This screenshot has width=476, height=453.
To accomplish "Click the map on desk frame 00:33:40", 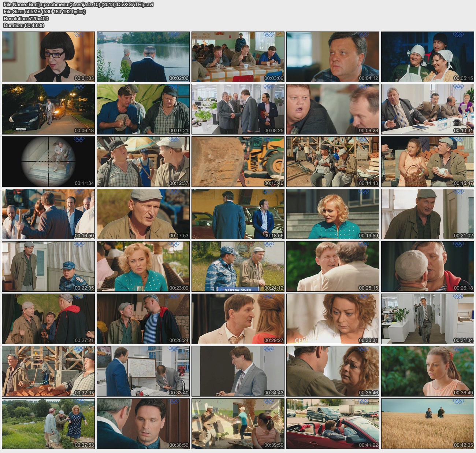I will tap(143, 371).
